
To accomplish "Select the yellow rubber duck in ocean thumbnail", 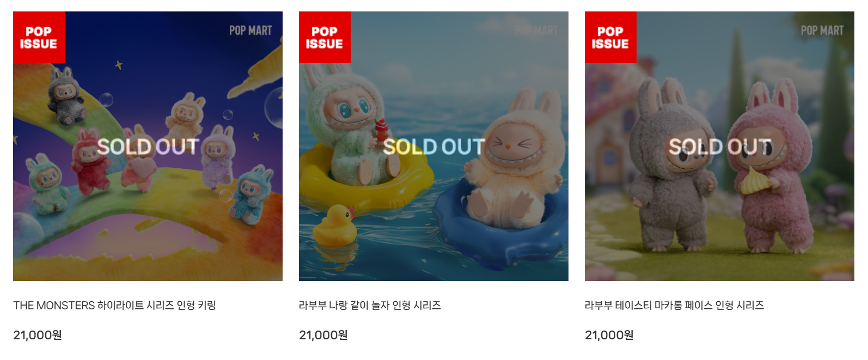I will pos(334,225).
